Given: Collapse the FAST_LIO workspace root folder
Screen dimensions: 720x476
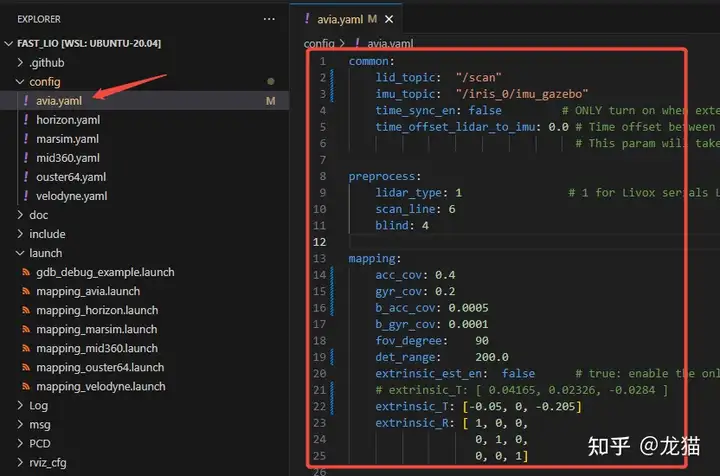Looking at the screenshot, I should pos(8,43).
